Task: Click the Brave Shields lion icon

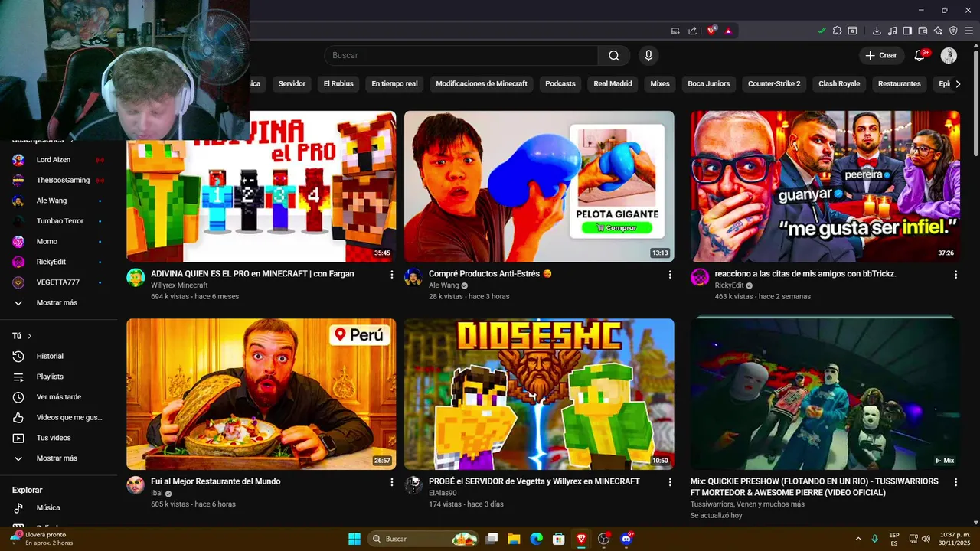Action: [711, 31]
